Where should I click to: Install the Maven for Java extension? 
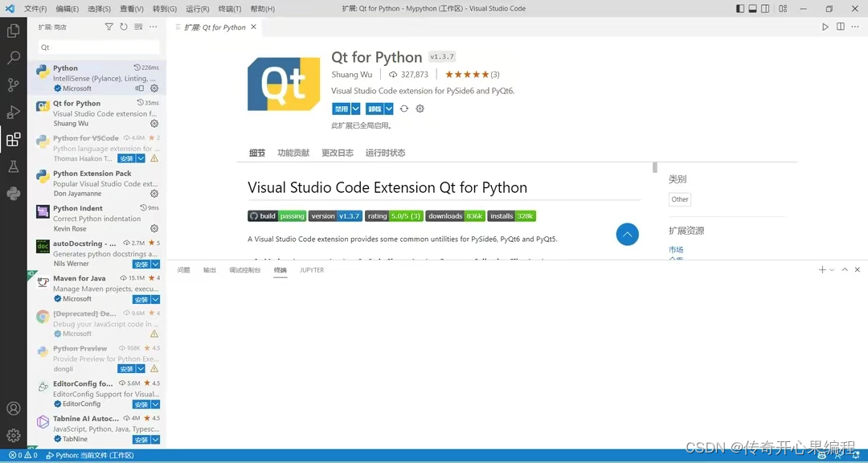[141, 300]
